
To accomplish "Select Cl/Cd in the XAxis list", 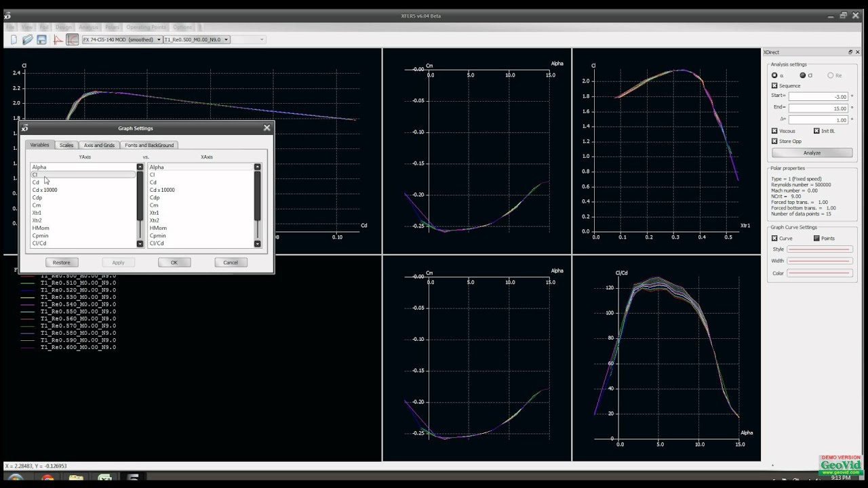I will [200, 243].
